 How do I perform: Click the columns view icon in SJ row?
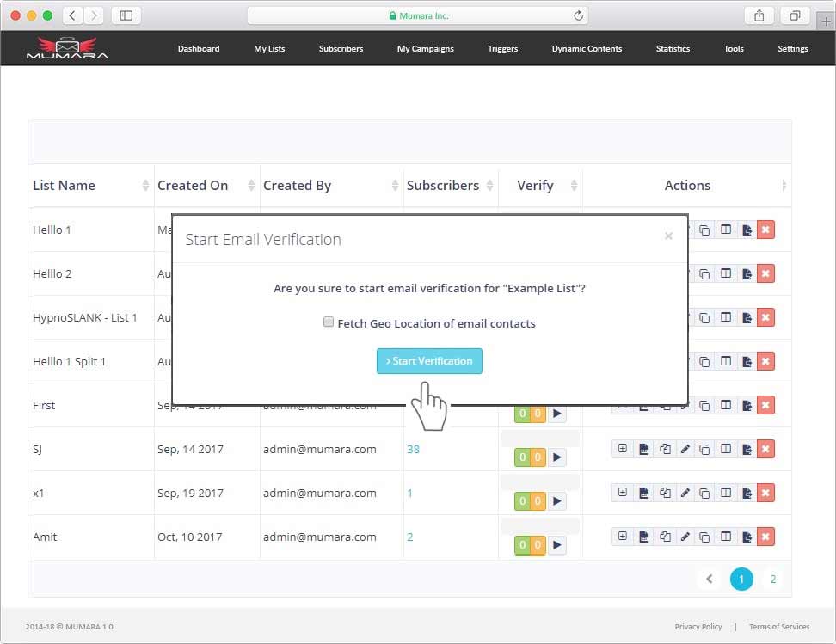pyautogui.click(x=726, y=449)
